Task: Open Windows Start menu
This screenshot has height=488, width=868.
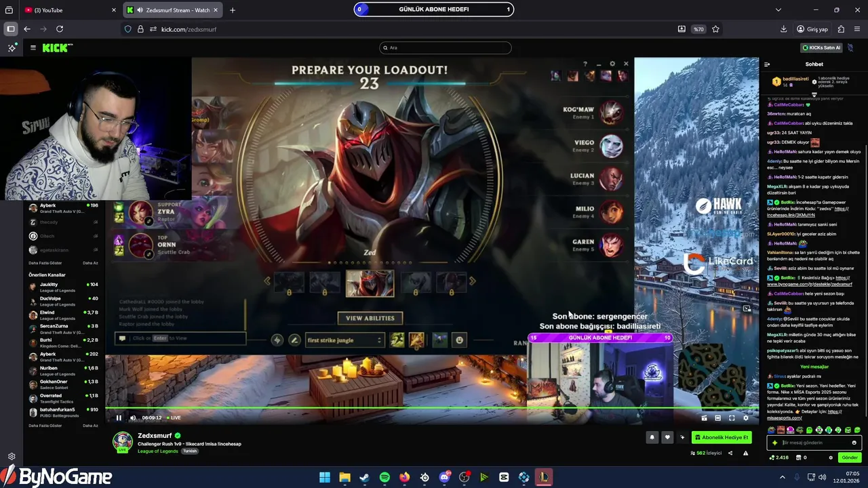Action: pos(325,477)
